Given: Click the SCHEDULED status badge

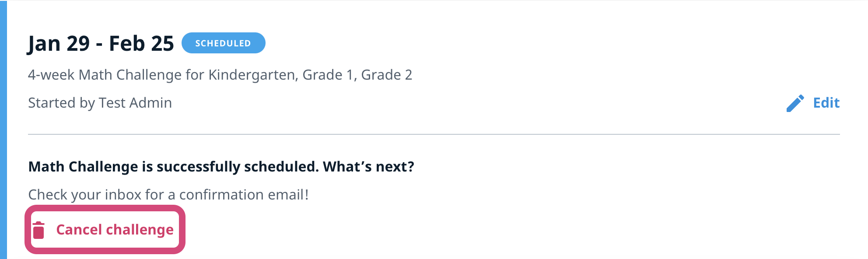Looking at the screenshot, I should [223, 43].
